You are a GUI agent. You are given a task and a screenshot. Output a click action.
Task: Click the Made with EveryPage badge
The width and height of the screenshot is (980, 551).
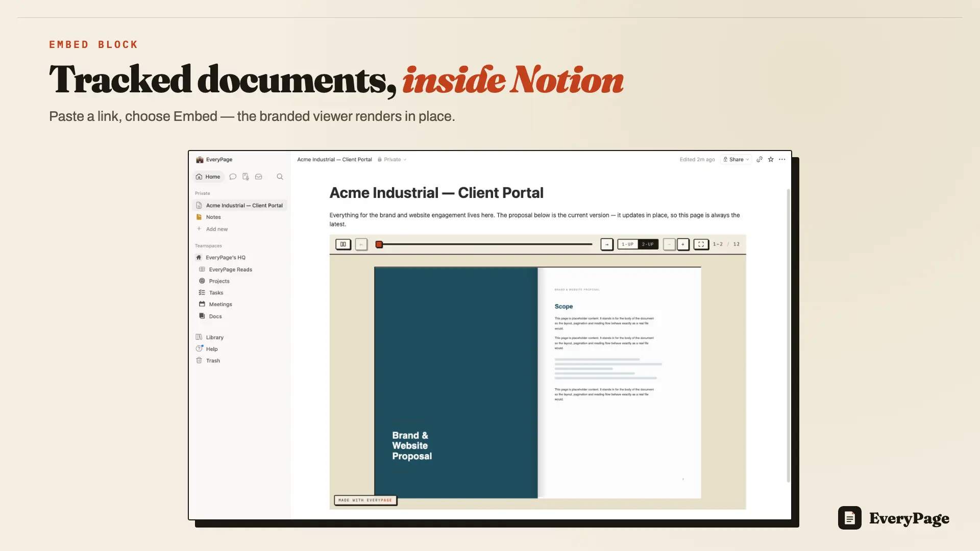pos(365,500)
